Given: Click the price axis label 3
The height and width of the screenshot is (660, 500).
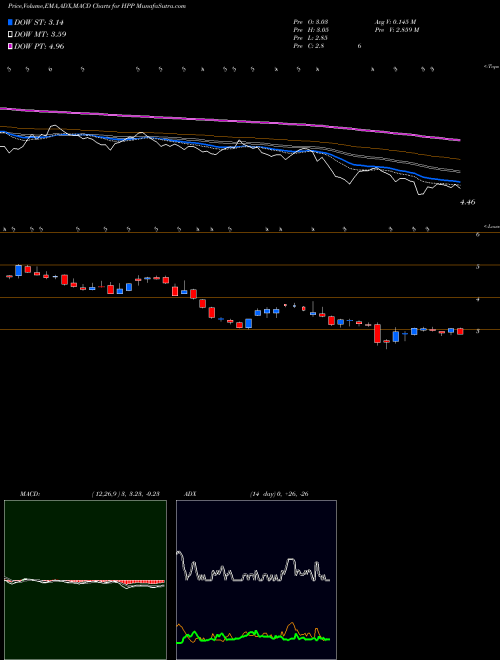Looking at the screenshot, I should pos(478,331).
